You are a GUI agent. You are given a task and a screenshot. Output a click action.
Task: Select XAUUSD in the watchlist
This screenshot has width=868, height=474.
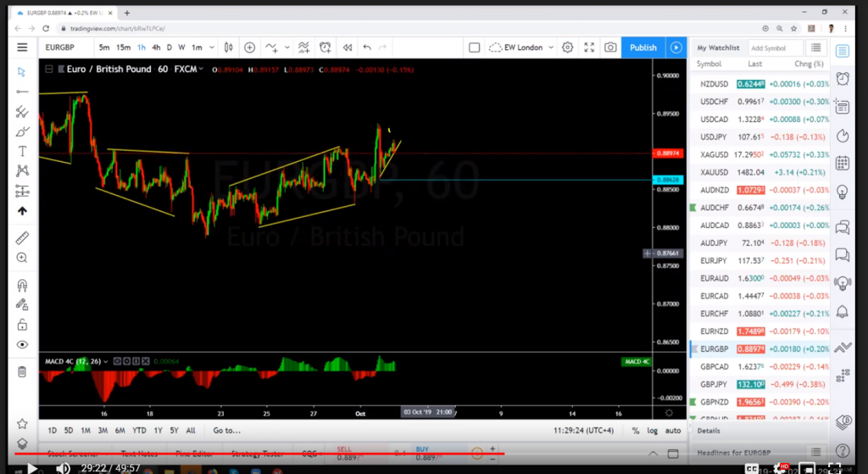click(x=759, y=172)
